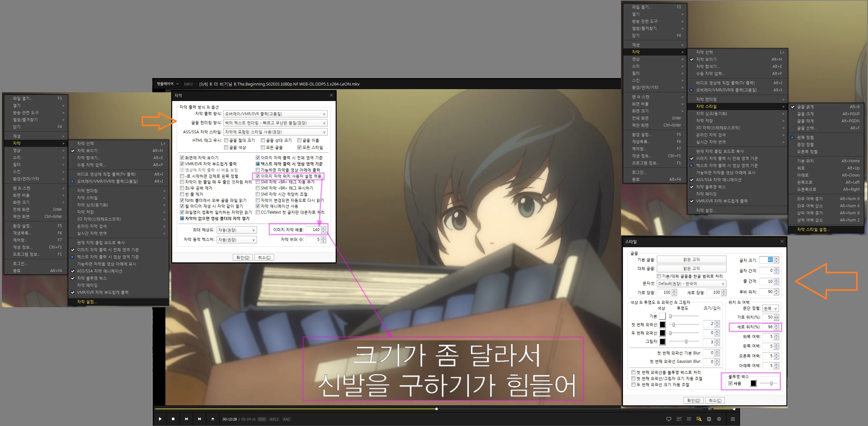Enable the 좌/우 공백 제거 checkbox
Image resolution: width=868 pixels, height=426 pixels.
pyautogui.click(x=182, y=188)
